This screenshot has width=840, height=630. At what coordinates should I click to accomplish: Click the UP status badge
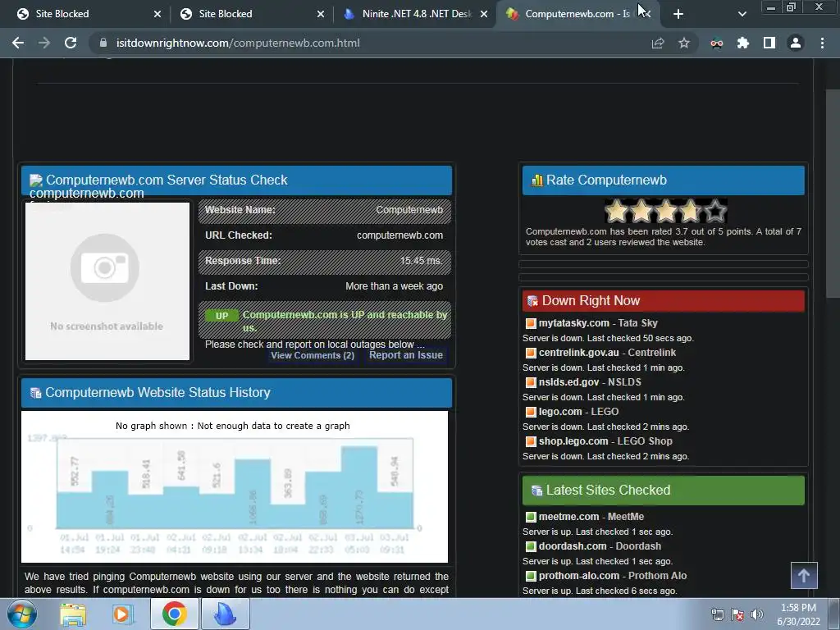click(221, 316)
